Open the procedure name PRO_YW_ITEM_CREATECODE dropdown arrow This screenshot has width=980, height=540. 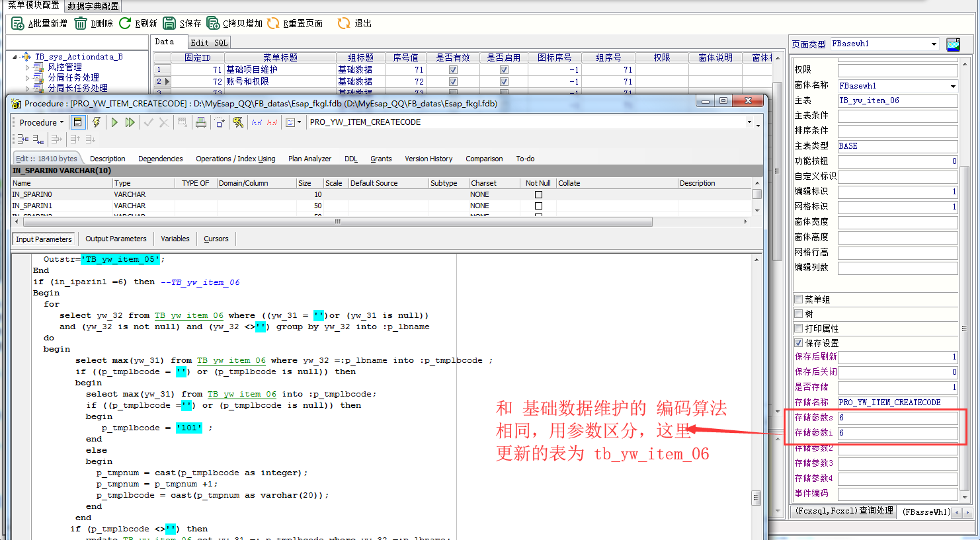[749, 122]
